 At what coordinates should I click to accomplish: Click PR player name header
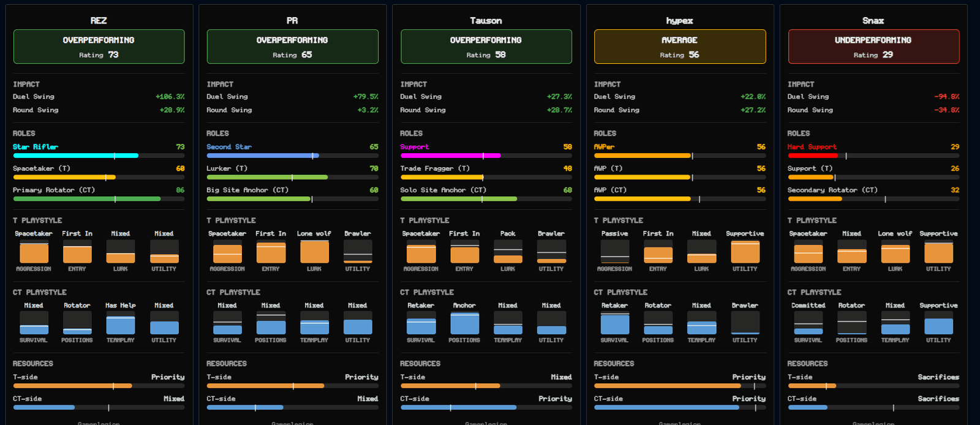(x=292, y=20)
